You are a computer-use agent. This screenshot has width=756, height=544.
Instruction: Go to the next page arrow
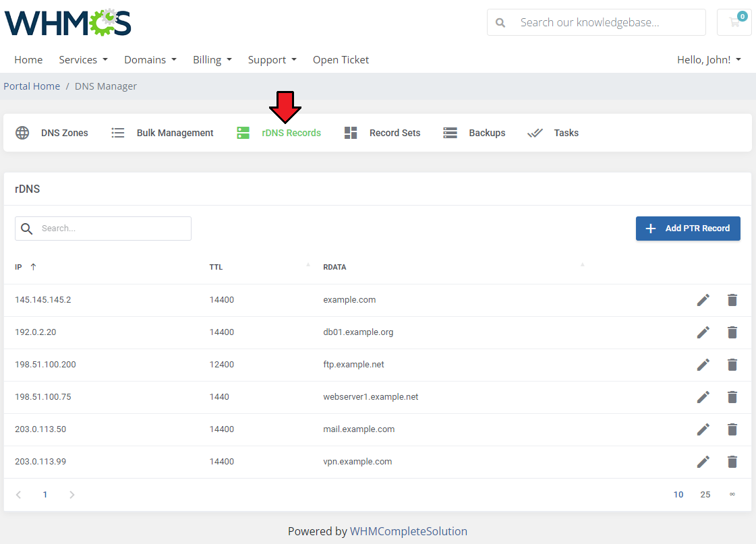coord(72,494)
